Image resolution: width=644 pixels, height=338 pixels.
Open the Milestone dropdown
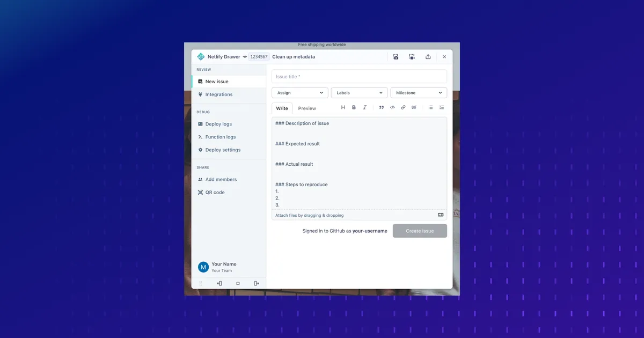[x=419, y=93]
